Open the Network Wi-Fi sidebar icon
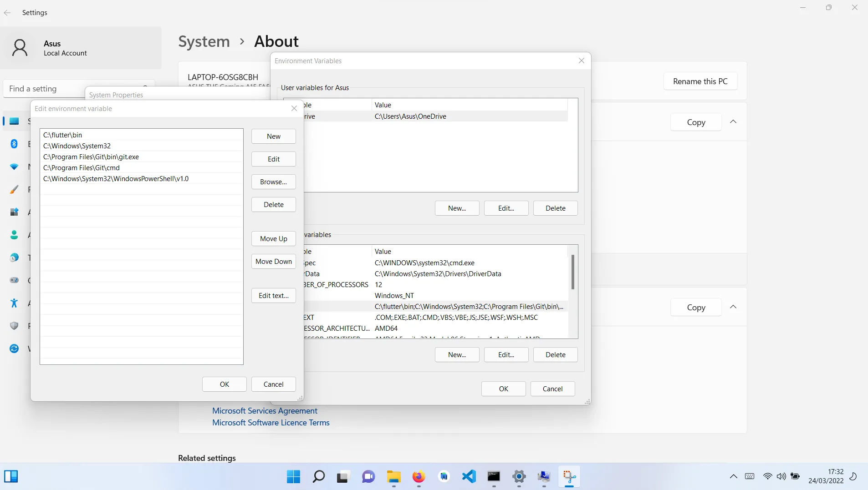The height and width of the screenshot is (490, 868). coord(14,167)
